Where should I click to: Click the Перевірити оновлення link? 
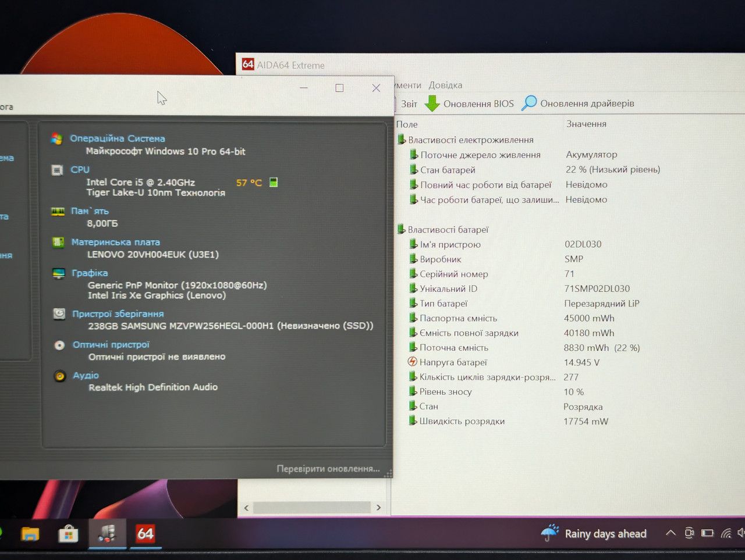(328, 469)
